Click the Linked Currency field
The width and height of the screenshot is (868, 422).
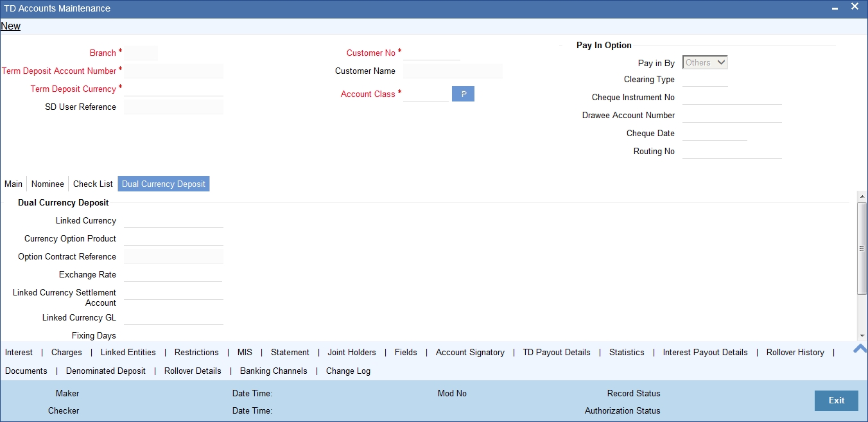click(173, 220)
